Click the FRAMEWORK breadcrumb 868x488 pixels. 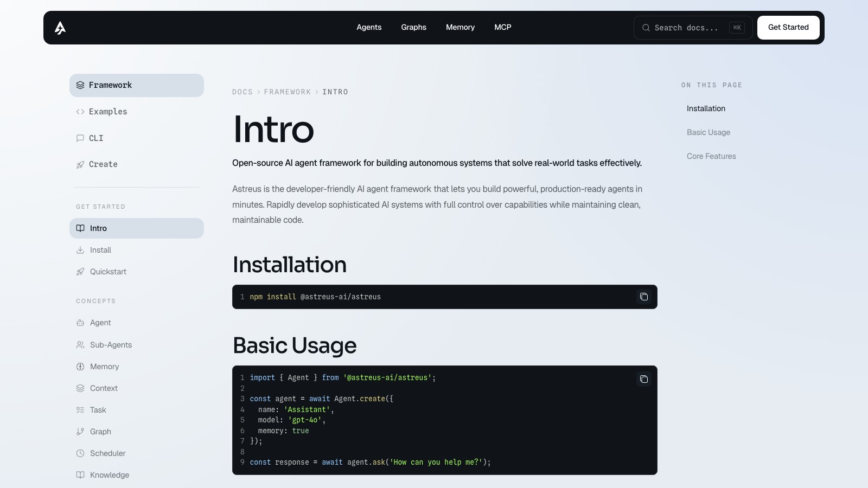(288, 92)
